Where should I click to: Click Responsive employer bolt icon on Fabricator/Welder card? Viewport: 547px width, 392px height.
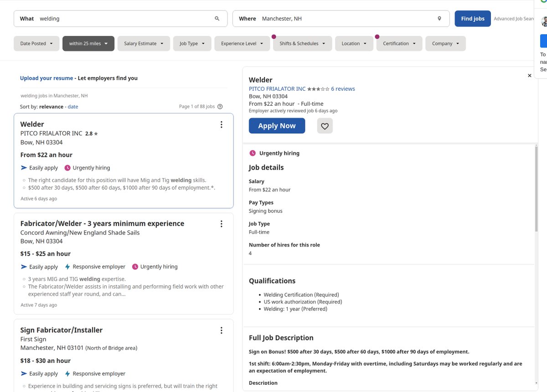67,267
